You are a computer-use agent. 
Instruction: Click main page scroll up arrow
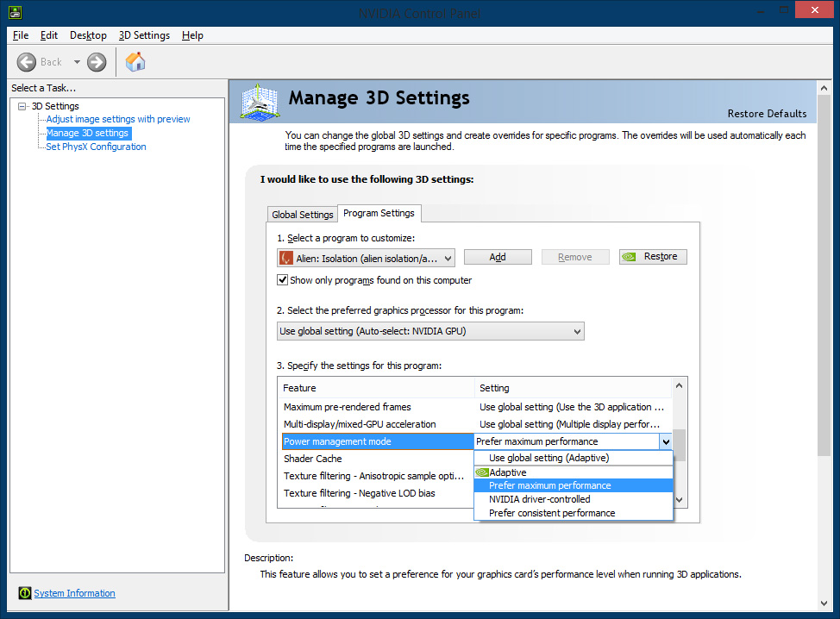pyautogui.click(x=824, y=88)
